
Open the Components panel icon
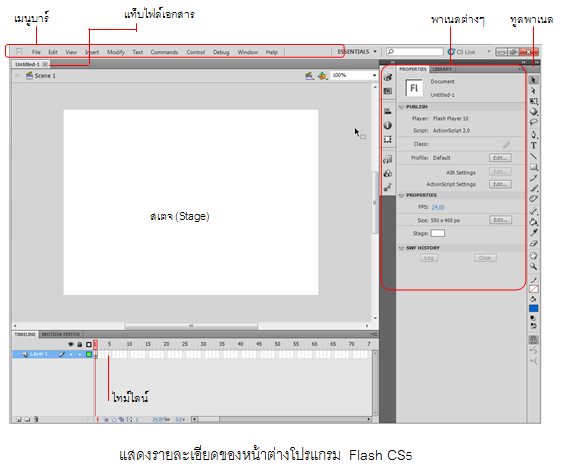click(388, 173)
